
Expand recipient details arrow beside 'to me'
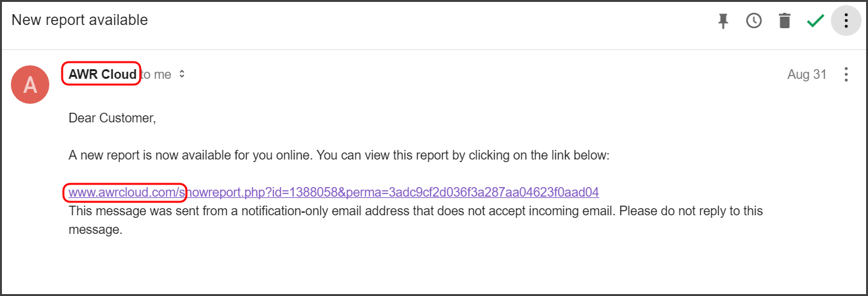[182, 74]
